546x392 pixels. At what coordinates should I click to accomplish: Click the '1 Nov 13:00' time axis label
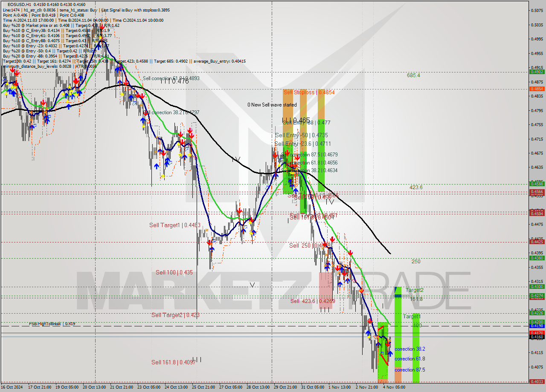[339, 387]
